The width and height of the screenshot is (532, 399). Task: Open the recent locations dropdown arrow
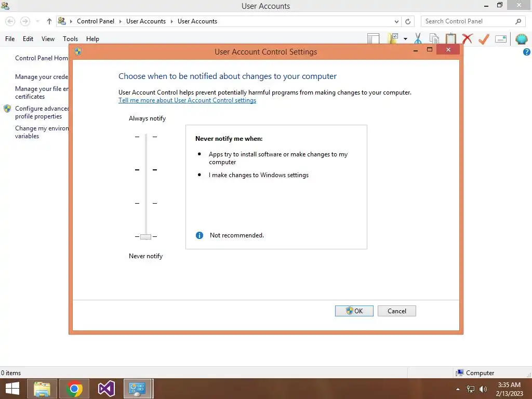[x=37, y=21]
